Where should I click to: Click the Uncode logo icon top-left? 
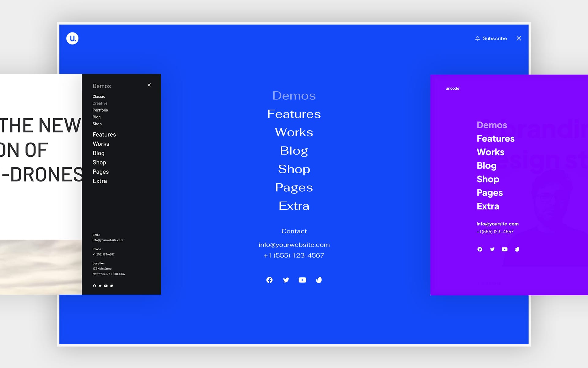tap(73, 39)
